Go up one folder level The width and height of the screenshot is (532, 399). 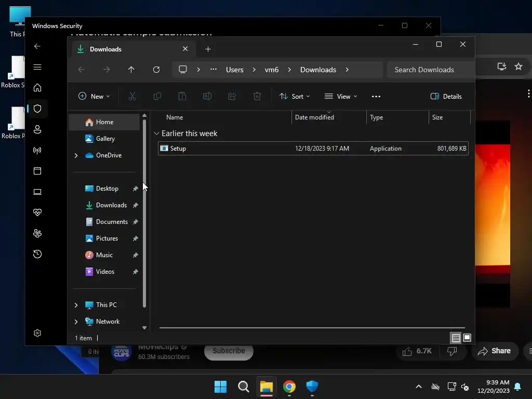point(131,70)
